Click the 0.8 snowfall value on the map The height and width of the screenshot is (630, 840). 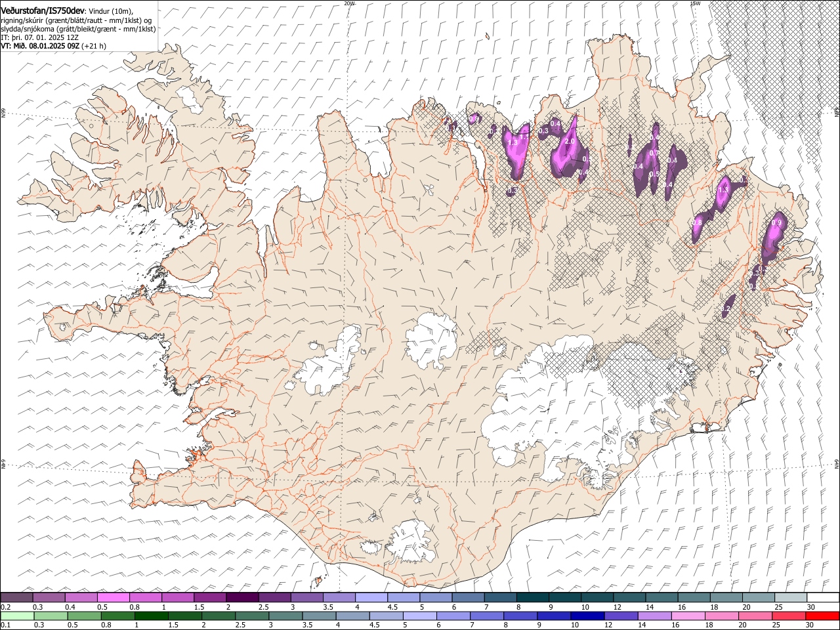(697, 222)
